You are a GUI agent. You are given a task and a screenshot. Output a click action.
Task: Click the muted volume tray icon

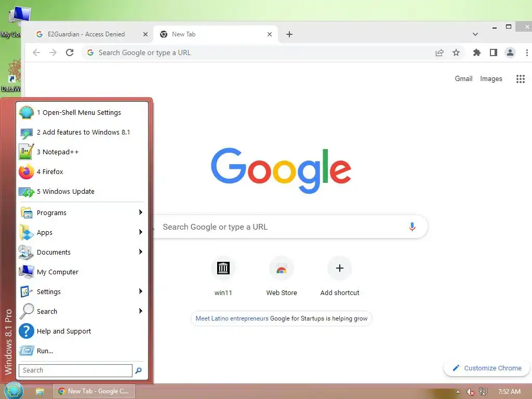click(470, 392)
